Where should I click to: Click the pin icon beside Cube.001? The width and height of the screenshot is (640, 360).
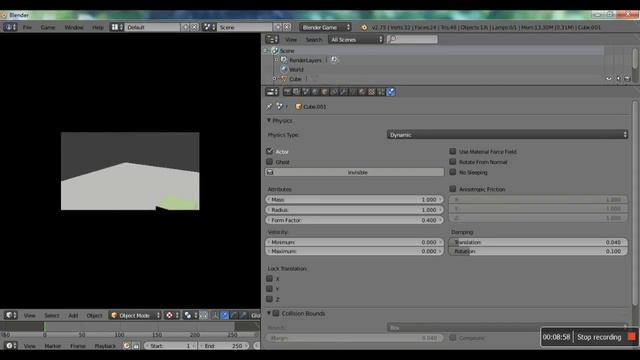[269, 107]
